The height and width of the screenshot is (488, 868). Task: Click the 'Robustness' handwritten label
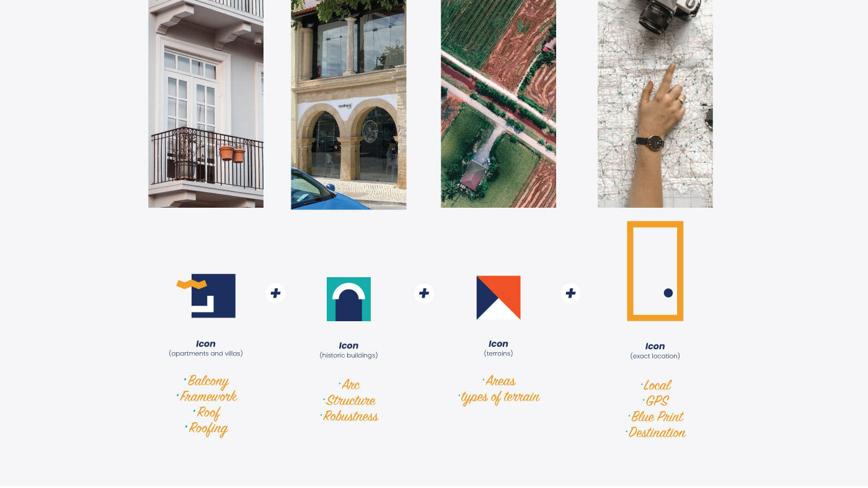coord(350,416)
